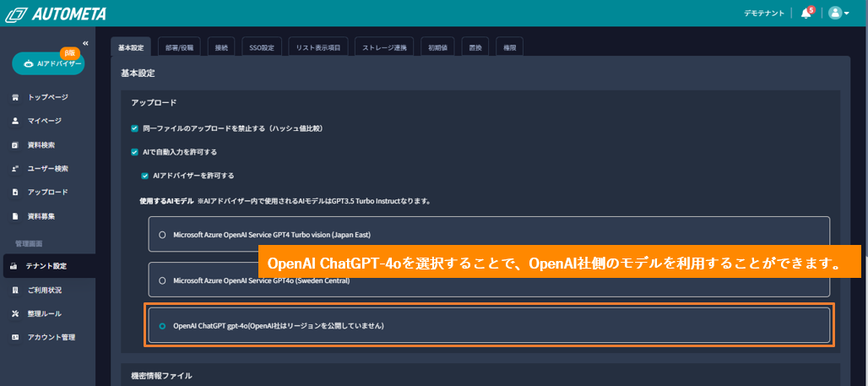Switch to the 接続 tab
The image size is (868, 386).
click(221, 47)
